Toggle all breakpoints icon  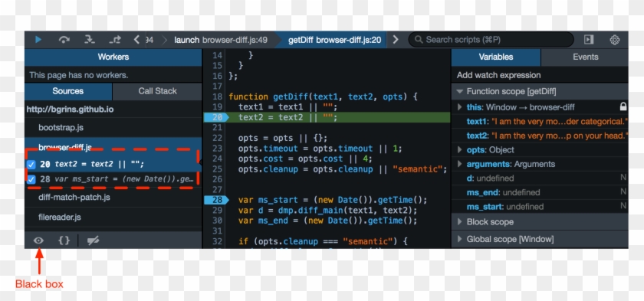click(x=94, y=240)
